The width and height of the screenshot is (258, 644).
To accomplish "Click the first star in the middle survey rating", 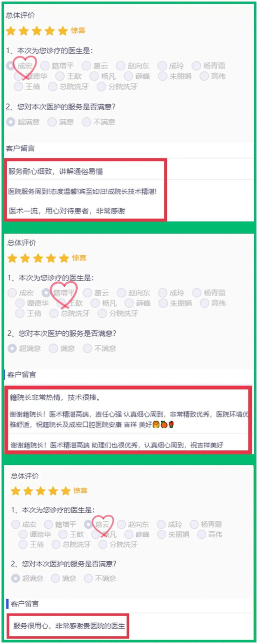I will coord(12,258).
